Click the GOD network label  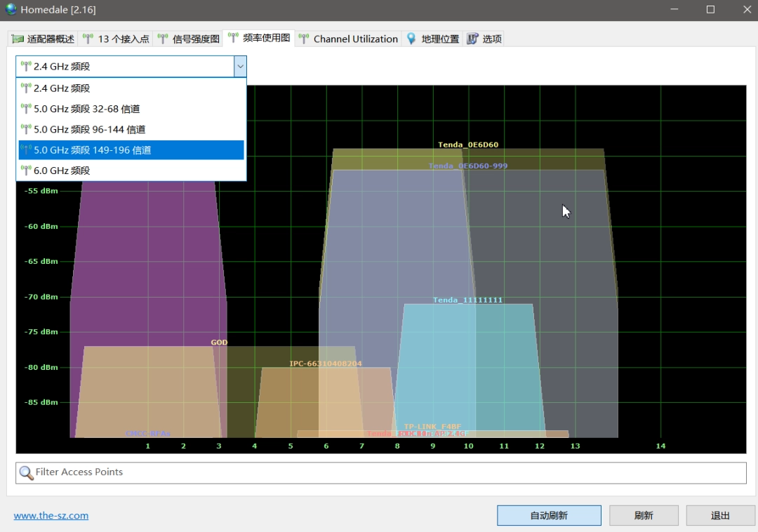coord(219,342)
